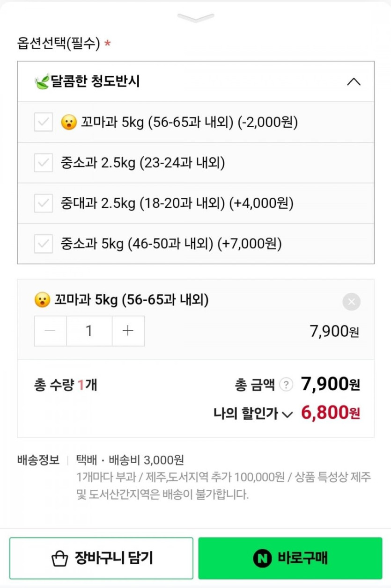Collapse the panel using the top chevron handle
Image resolution: width=391 pixels, height=588 pixels.
(x=196, y=18)
